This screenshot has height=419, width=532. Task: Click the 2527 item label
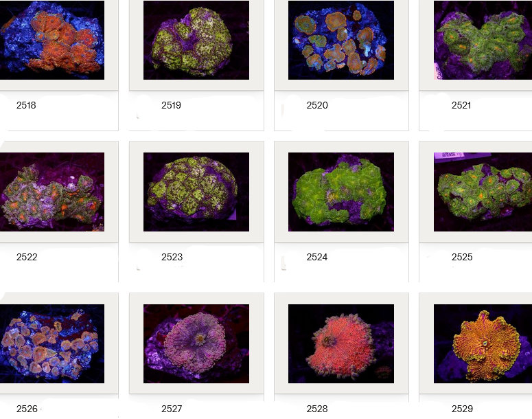click(172, 409)
